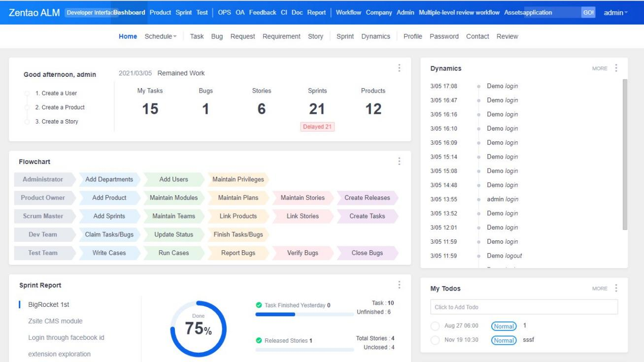Image resolution: width=644 pixels, height=362 pixels.
Task: Open the Product top navigation menu
Action: tap(160, 13)
